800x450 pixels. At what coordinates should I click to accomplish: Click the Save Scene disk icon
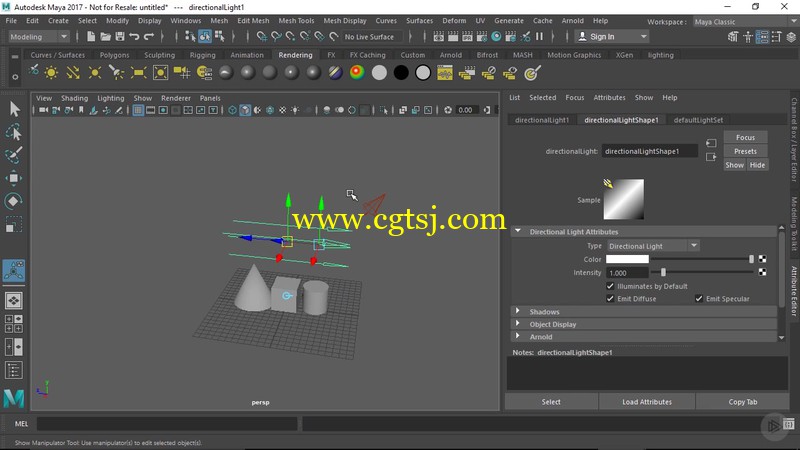tap(120, 37)
